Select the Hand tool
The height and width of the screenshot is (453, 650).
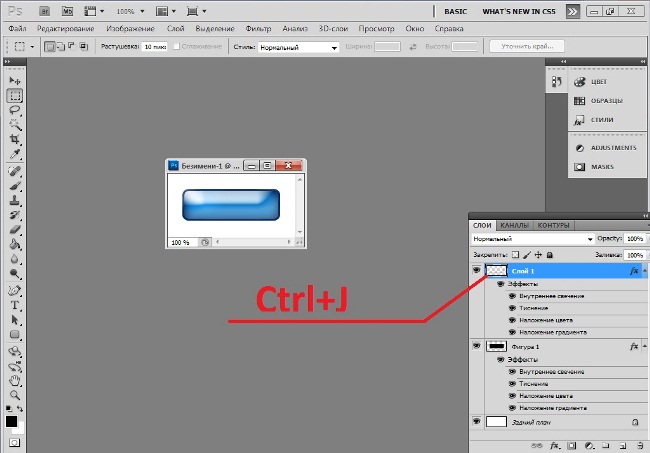[x=15, y=380]
